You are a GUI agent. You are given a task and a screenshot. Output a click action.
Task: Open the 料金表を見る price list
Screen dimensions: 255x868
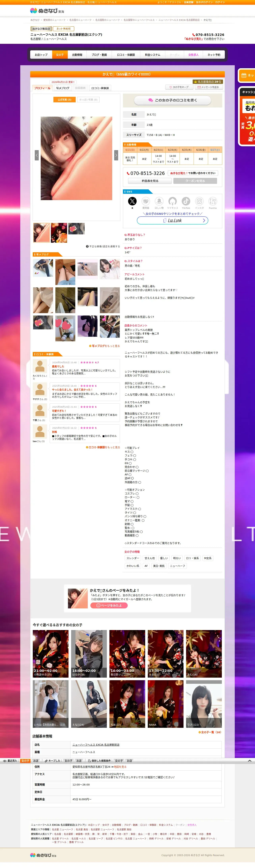tap(150, 181)
